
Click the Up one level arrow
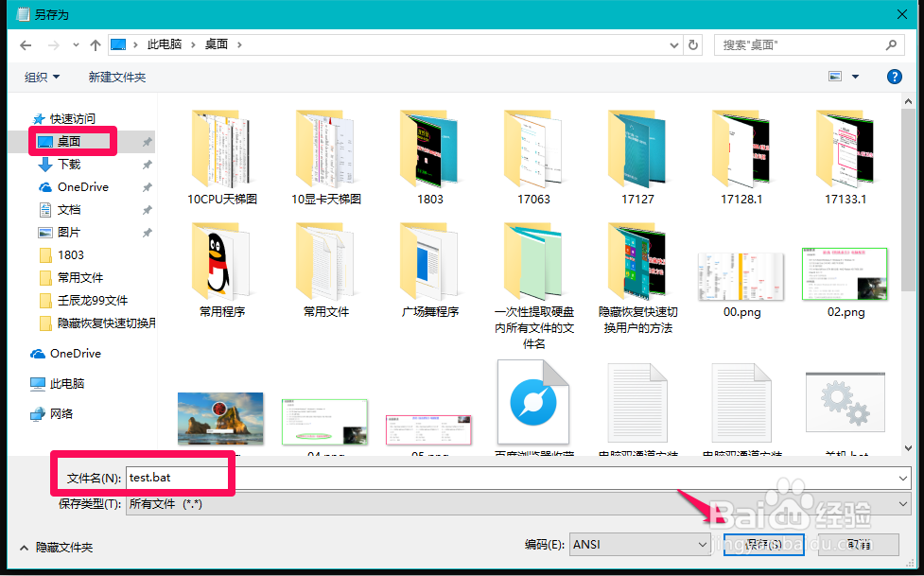tap(96, 44)
